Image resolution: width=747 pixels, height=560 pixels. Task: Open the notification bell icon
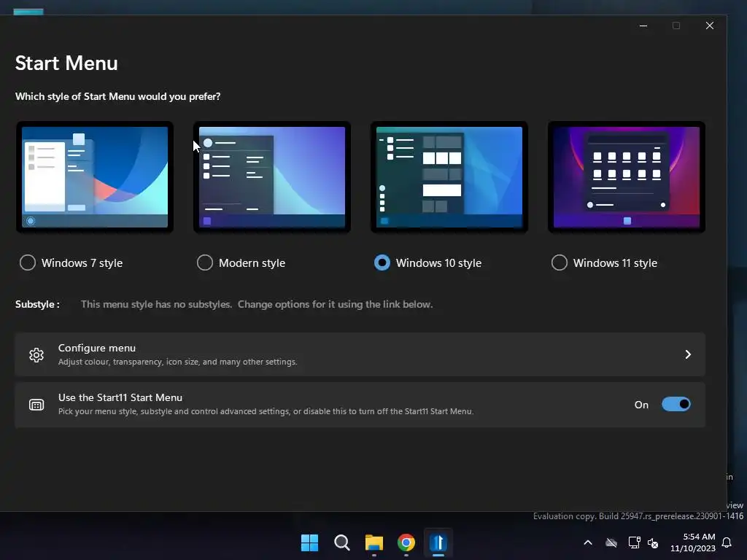(x=727, y=542)
